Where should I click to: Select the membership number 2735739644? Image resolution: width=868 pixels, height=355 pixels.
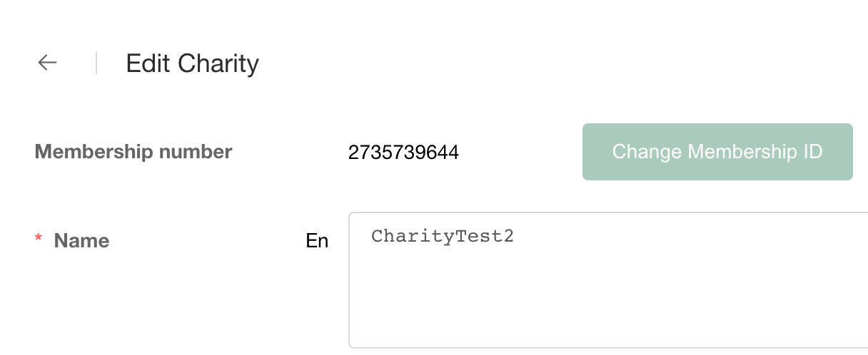[403, 153]
